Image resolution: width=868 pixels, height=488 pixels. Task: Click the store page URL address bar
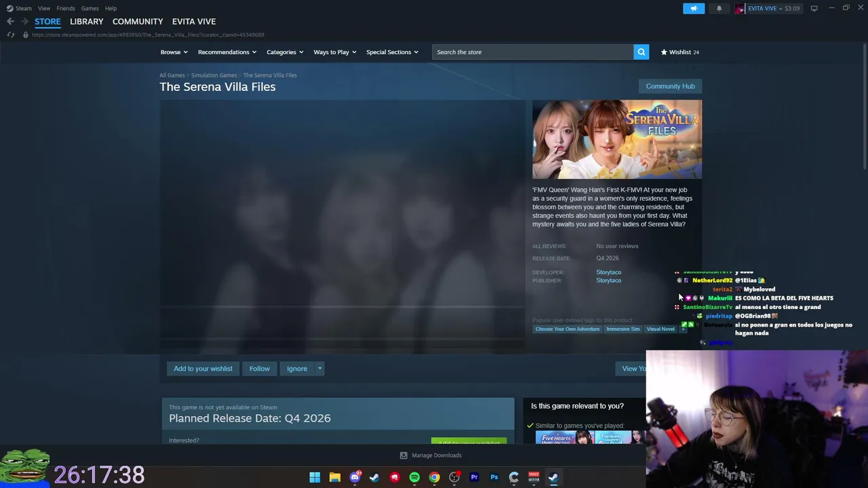click(148, 35)
